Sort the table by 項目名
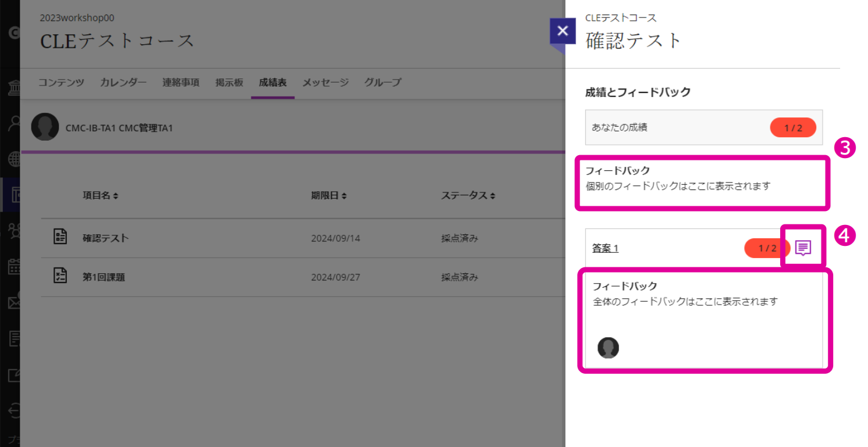 point(100,196)
